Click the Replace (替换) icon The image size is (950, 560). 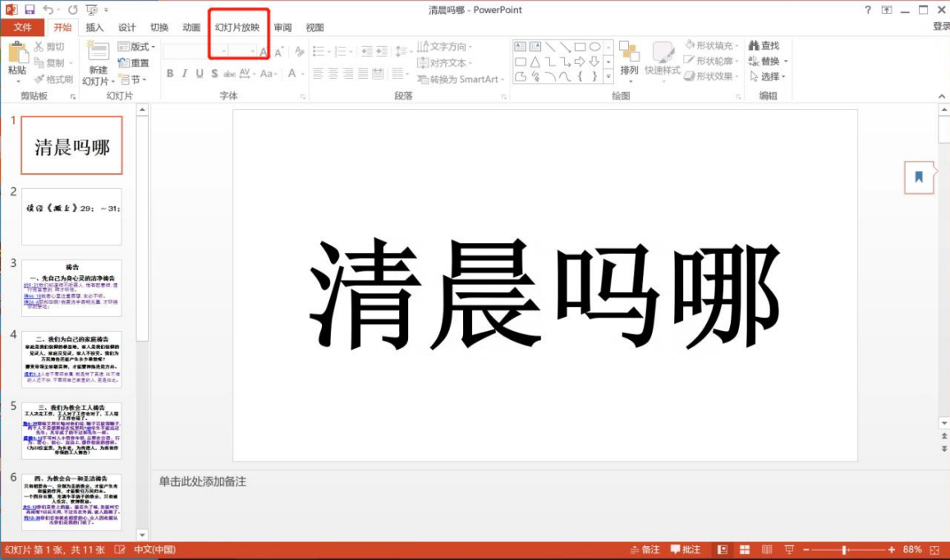(x=764, y=61)
